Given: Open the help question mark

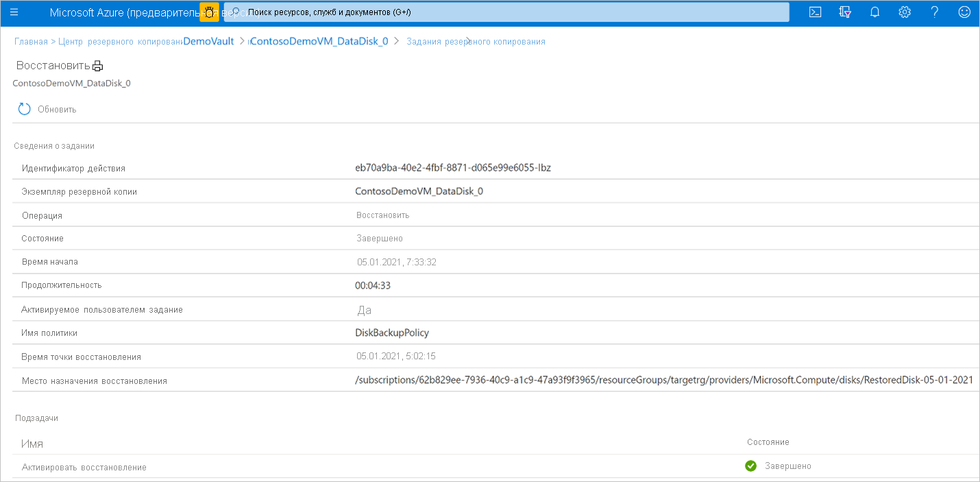Looking at the screenshot, I should tap(935, 12).
